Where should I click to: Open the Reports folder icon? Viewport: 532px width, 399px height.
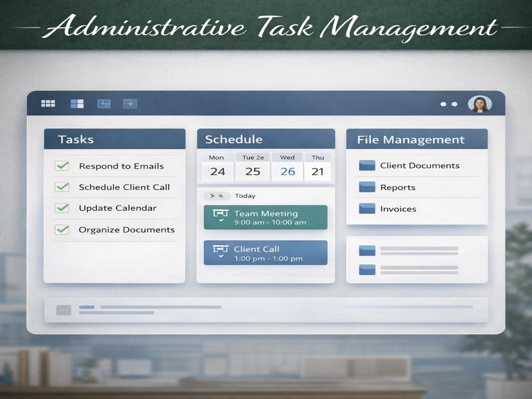point(367,187)
